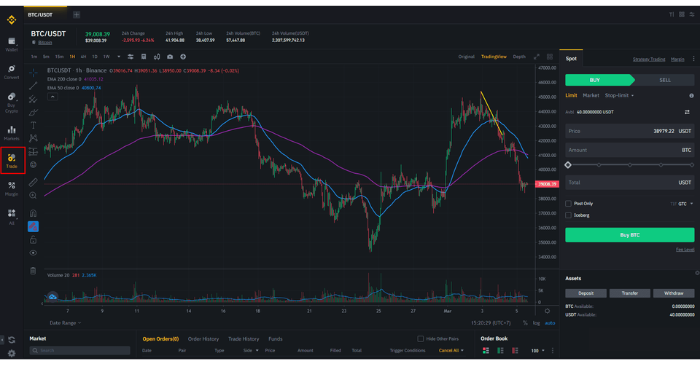Viewport: 700px width, 366px height.
Task: Open the Trade section in the sidebar
Action: tap(12, 161)
